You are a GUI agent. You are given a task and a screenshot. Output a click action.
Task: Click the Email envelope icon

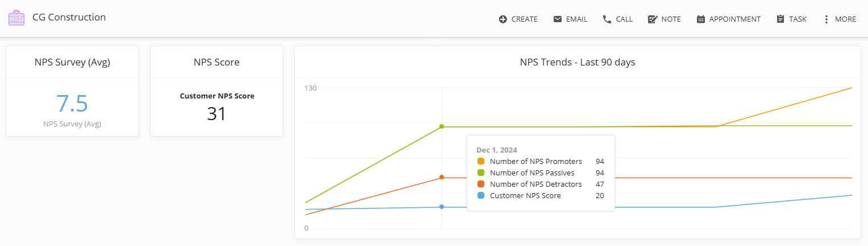(558, 19)
